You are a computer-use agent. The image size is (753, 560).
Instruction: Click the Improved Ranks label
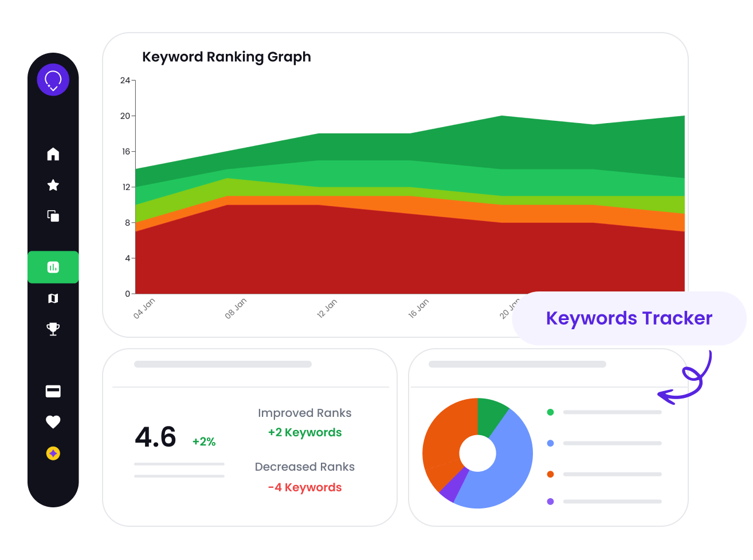point(305,413)
